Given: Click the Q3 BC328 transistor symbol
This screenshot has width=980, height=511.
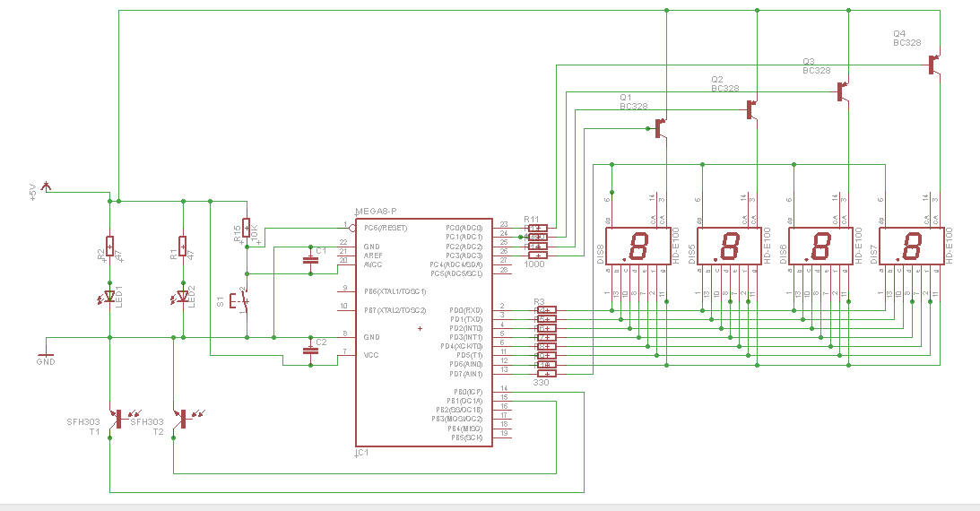Looking at the screenshot, I should pyautogui.click(x=843, y=91).
